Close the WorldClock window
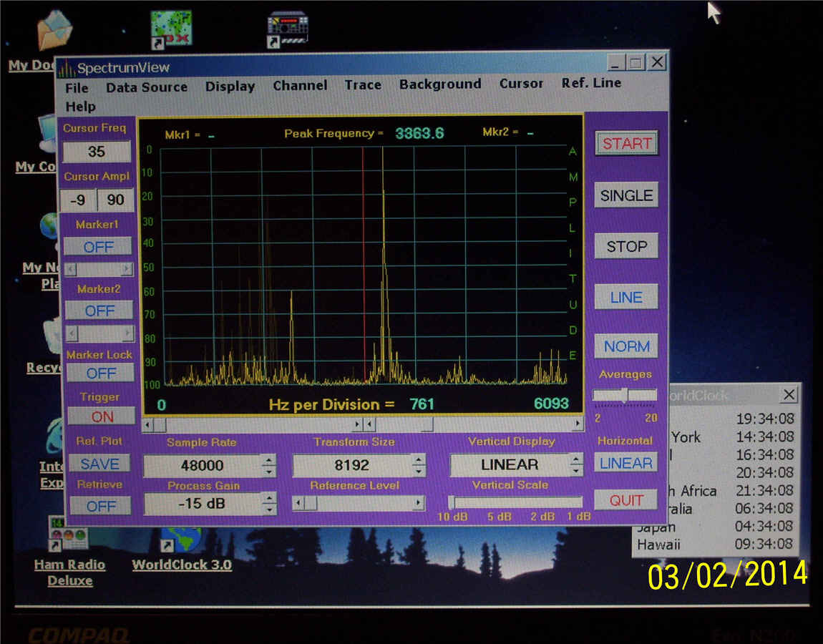 click(x=789, y=394)
